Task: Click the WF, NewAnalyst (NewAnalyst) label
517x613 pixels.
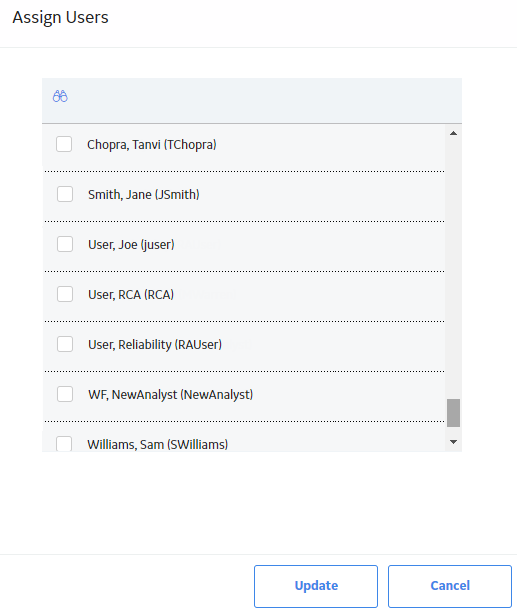Action: pyautogui.click(x=171, y=395)
